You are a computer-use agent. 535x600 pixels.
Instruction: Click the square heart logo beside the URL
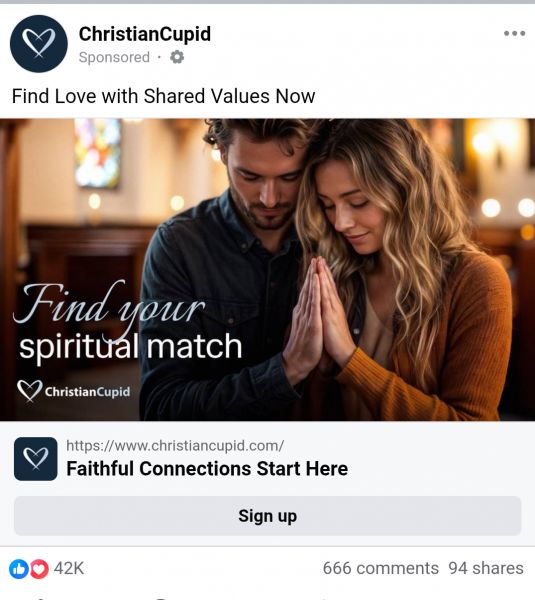coord(36,458)
